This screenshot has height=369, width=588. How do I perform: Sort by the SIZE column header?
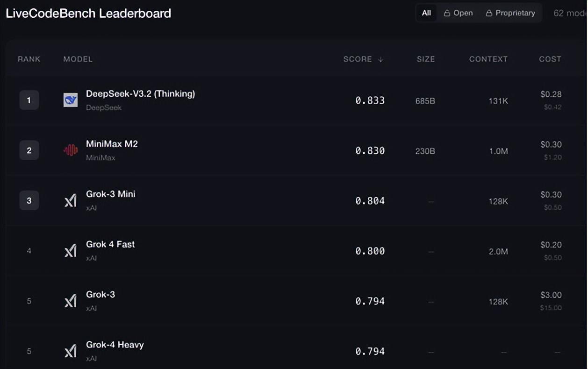click(x=426, y=59)
